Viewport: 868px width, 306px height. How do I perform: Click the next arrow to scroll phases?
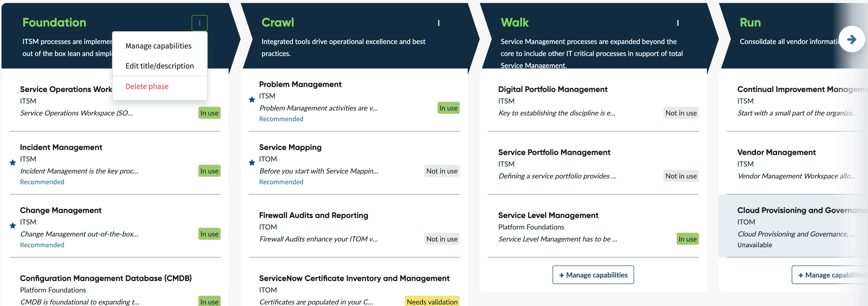coord(851,39)
